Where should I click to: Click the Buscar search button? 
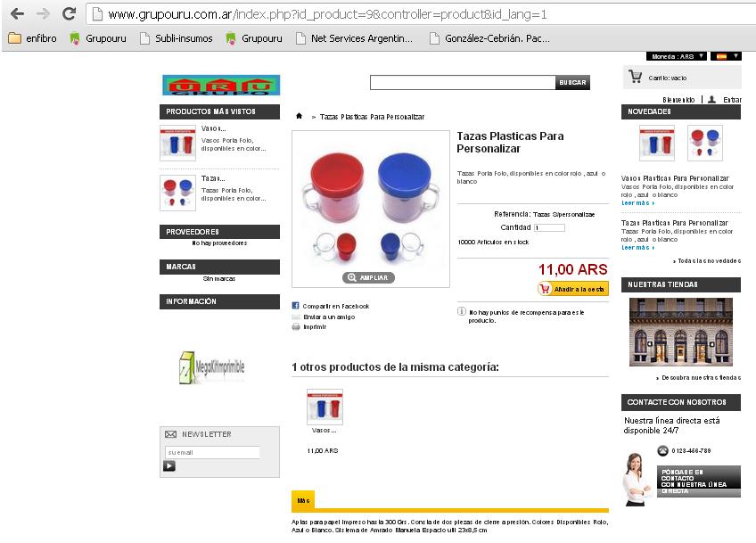(572, 82)
